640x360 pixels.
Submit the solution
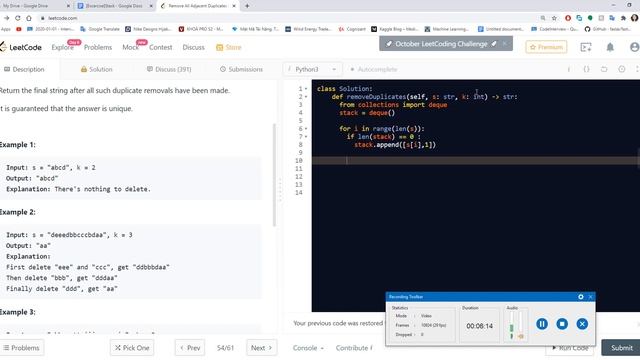pyautogui.click(x=621, y=348)
